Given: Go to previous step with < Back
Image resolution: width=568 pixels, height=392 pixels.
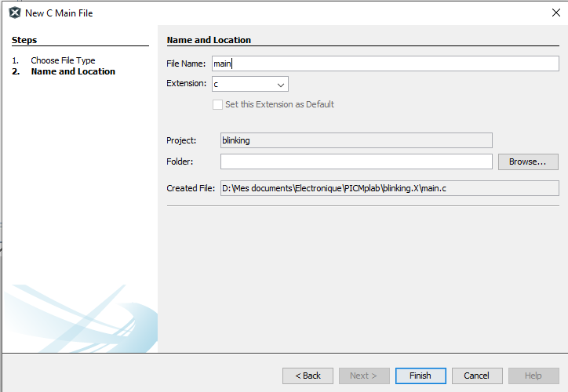Looking at the screenshot, I should pyautogui.click(x=308, y=376).
